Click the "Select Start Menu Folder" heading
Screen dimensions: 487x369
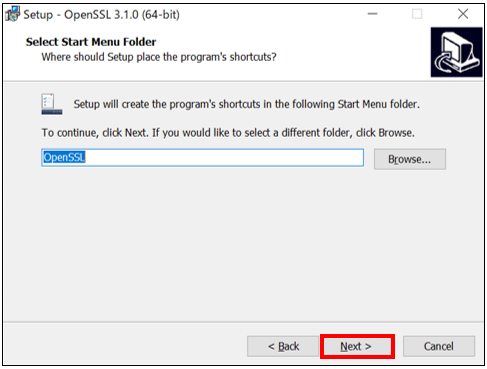click(x=91, y=42)
